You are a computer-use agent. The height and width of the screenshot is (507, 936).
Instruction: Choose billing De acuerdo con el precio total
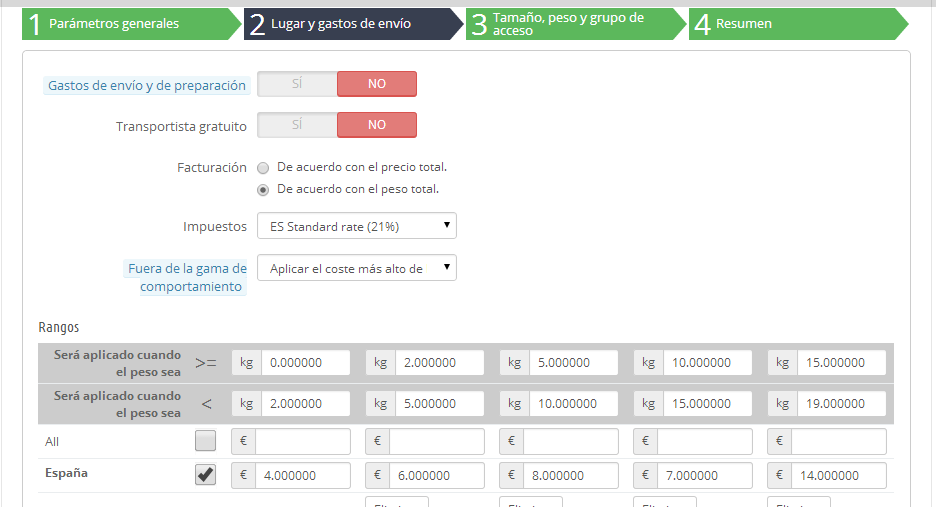(263, 168)
